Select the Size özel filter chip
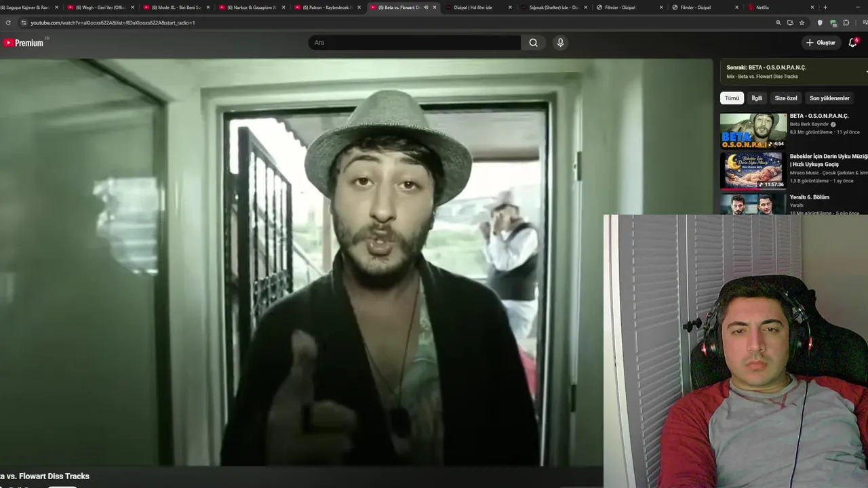 pos(786,98)
